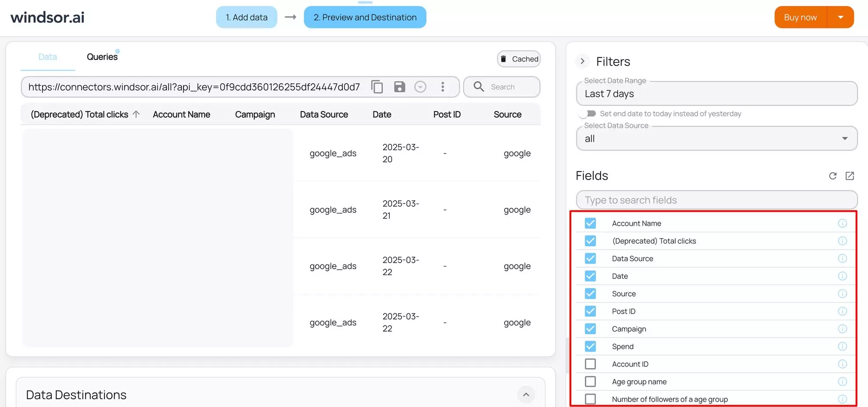Image resolution: width=868 pixels, height=407 pixels.
Task: Uncheck the Post ID field
Action: (x=590, y=311)
